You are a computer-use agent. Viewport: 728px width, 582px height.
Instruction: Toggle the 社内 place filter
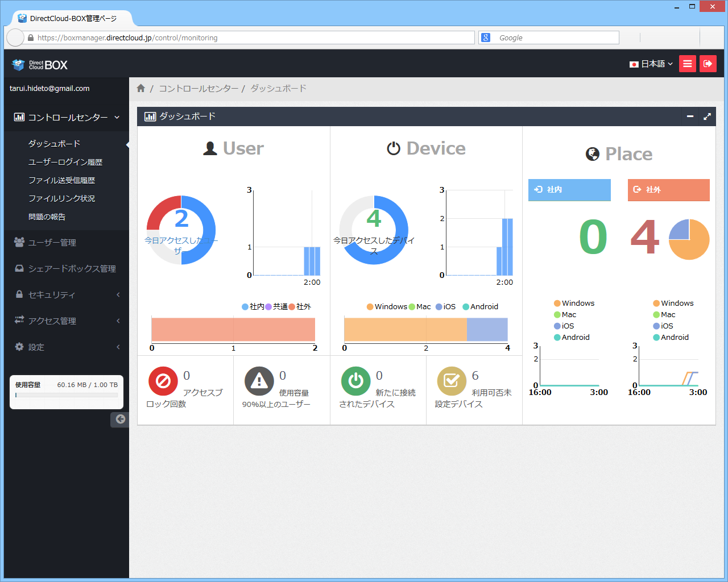(569, 190)
